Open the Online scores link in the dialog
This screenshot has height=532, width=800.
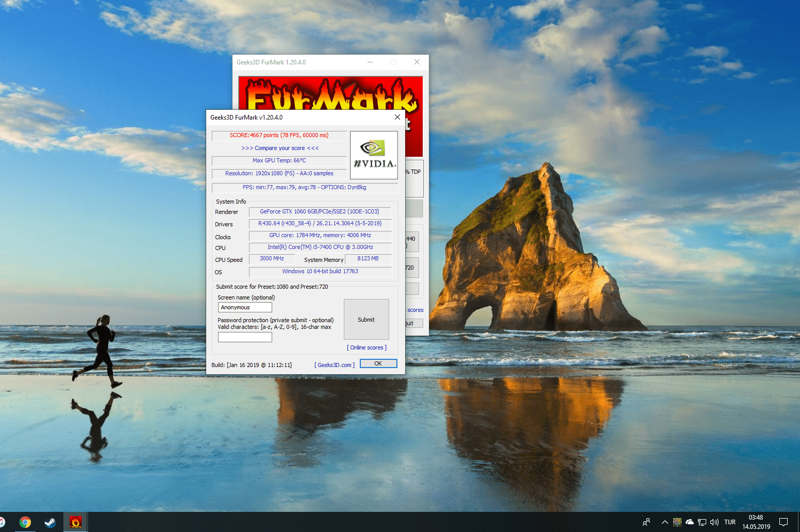tap(366, 347)
